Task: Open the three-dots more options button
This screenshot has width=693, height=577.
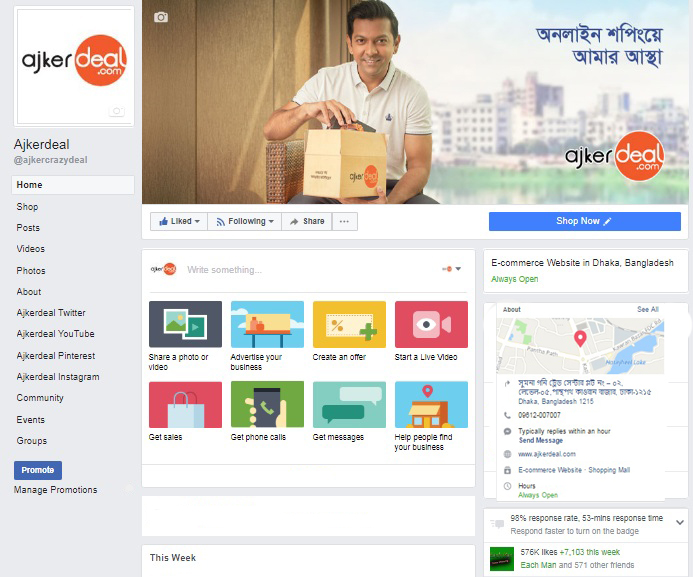Action: click(x=344, y=221)
